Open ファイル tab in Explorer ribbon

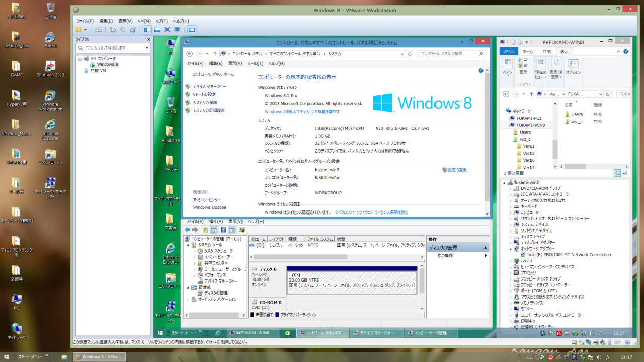coord(509,52)
